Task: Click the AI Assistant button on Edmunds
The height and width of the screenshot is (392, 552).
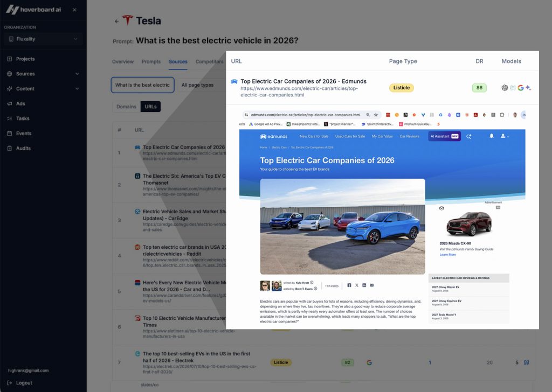Action: click(444, 136)
